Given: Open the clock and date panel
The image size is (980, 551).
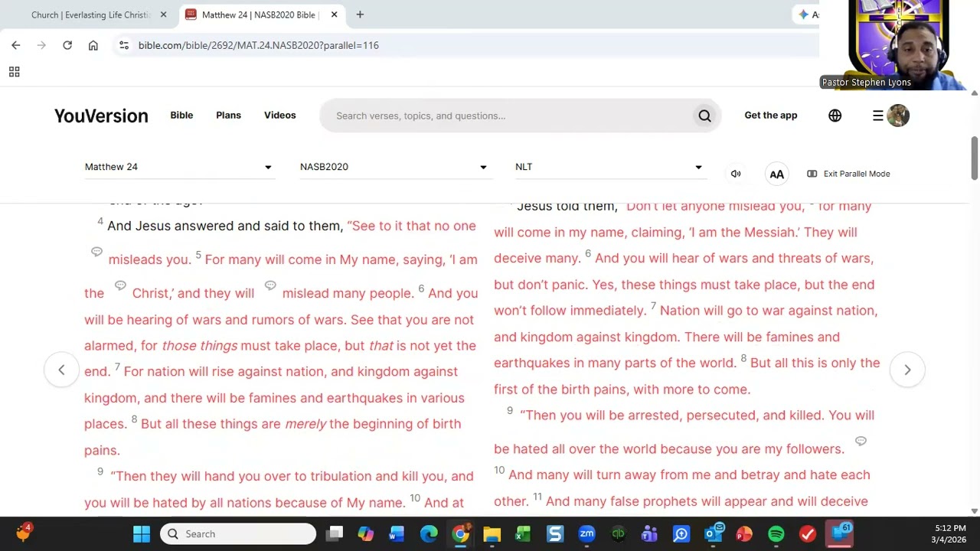Looking at the screenshot, I should click(x=950, y=533).
